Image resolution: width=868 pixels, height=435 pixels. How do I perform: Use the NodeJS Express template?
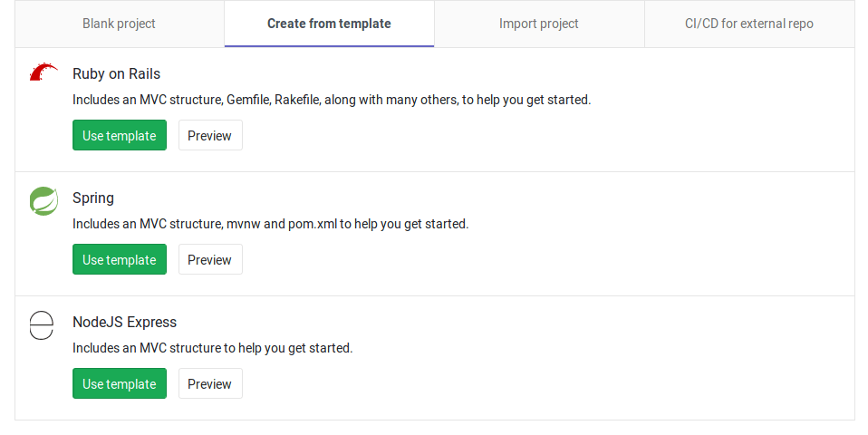pos(119,384)
